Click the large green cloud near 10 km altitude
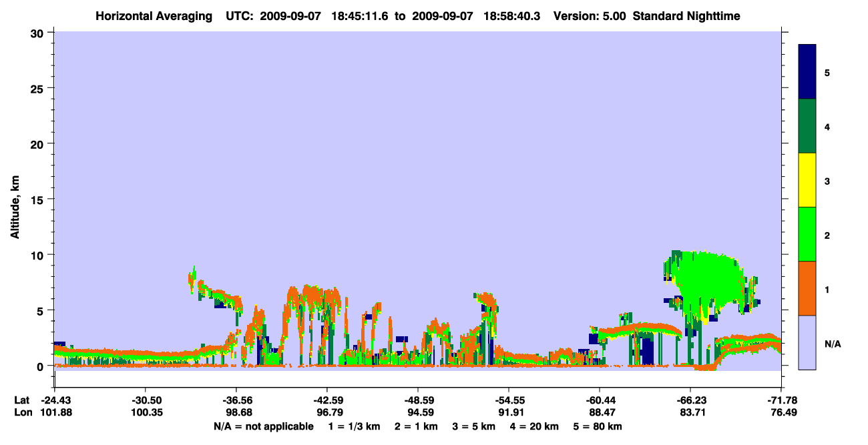868x445 pixels. click(709, 284)
